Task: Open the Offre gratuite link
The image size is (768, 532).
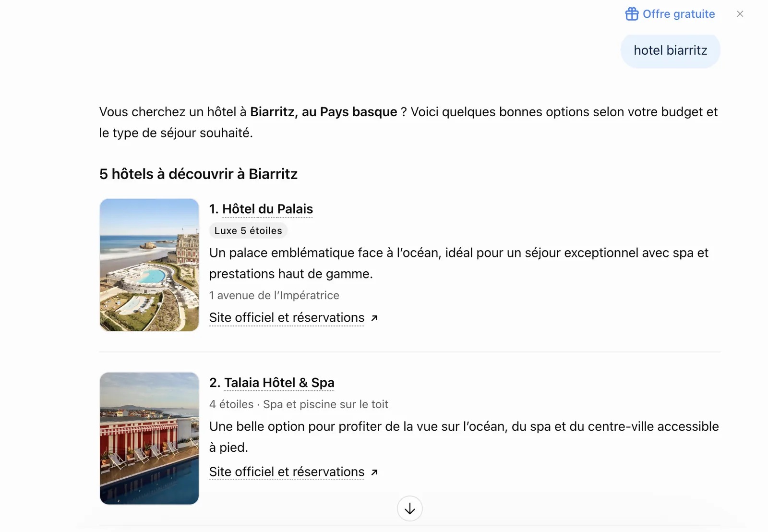Action: [x=670, y=14]
